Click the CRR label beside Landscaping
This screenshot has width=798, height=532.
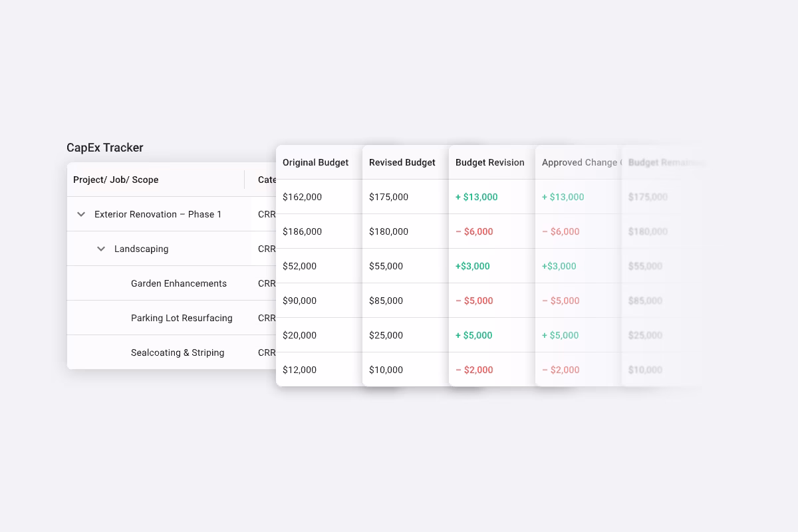click(266, 249)
